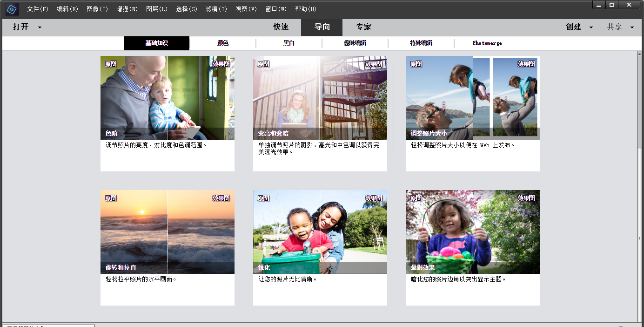Viewport: 644px width, 327px height.
Task: Click the description 轻松调整照片大小以便在 Web 上发布。
Action: coord(463,145)
